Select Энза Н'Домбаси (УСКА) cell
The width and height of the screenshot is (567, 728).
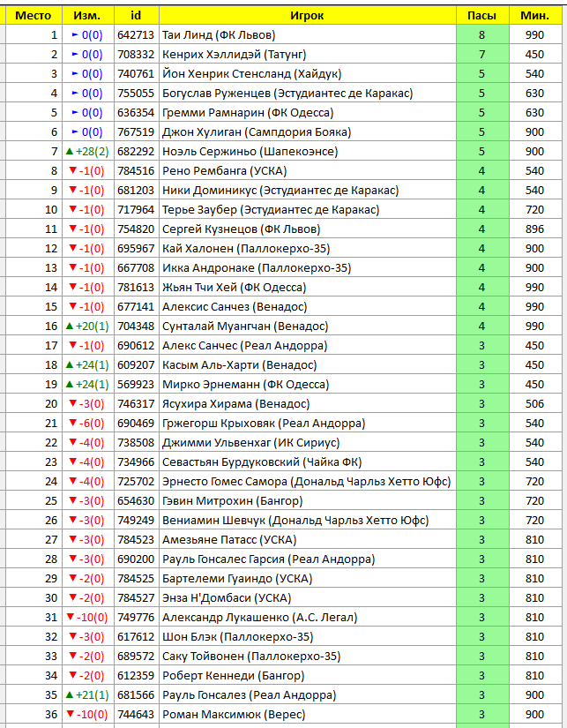(308, 598)
